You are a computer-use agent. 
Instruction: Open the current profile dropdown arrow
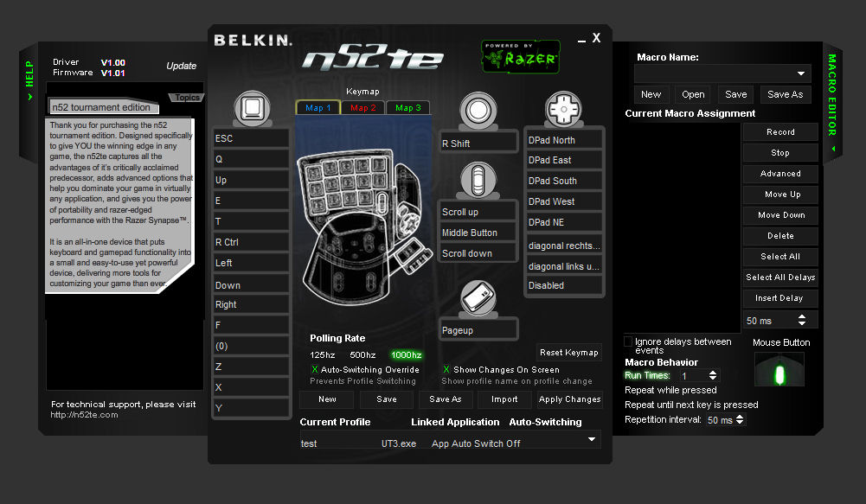(592, 439)
